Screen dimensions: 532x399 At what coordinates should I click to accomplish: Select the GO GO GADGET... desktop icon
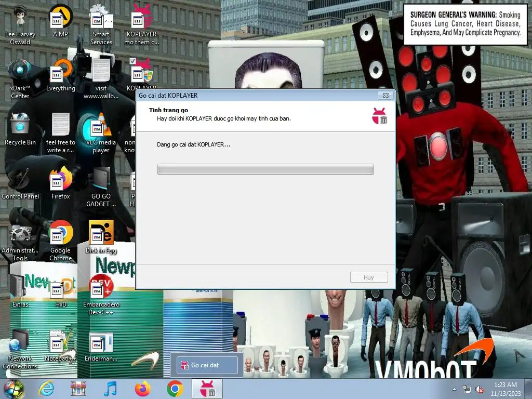pyautogui.click(x=101, y=188)
